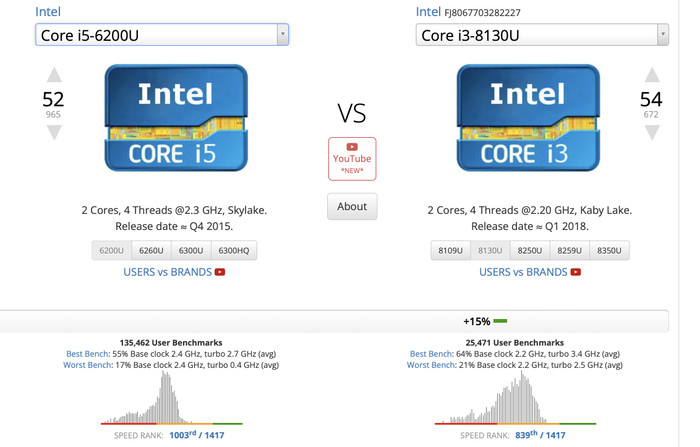The image size is (700, 447).
Task: Choose the 8350U variant
Action: click(610, 250)
